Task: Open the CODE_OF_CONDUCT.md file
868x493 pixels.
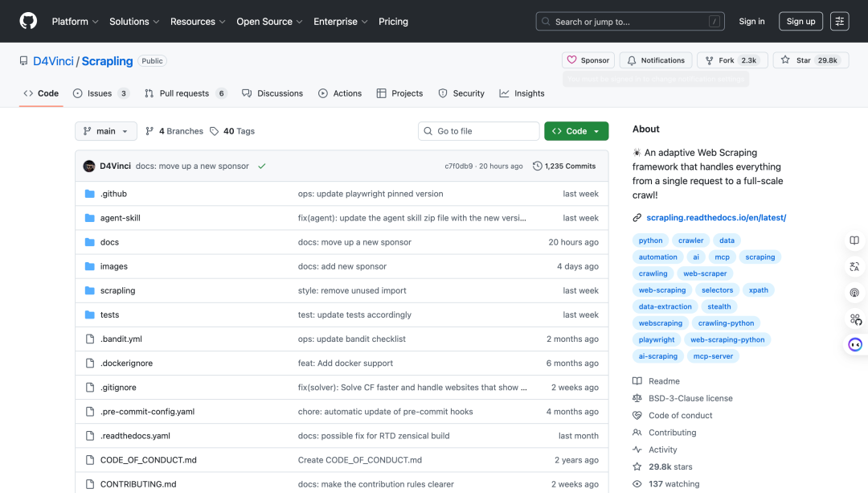Action: [x=149, y=460]
